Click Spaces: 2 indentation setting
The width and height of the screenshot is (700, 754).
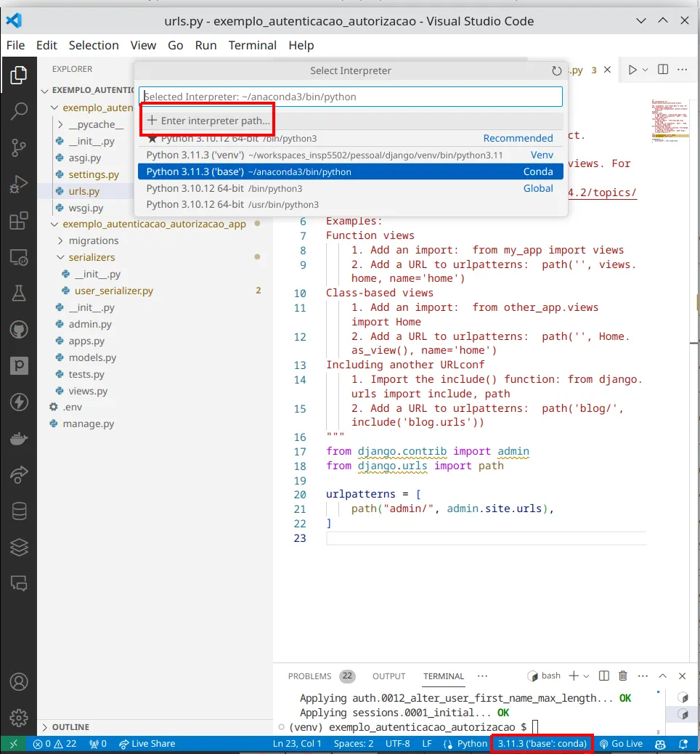(354, 744)
